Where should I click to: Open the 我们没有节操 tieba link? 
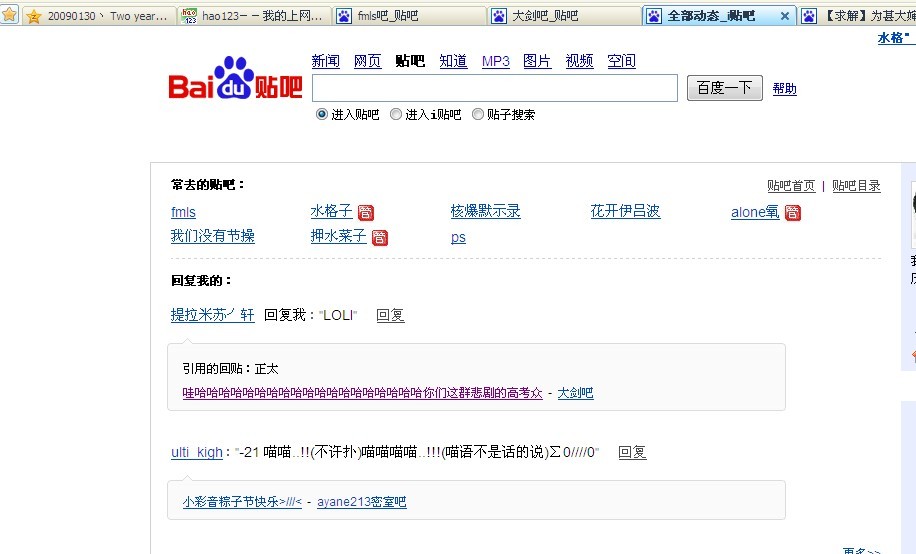click(x=213, y=236)
